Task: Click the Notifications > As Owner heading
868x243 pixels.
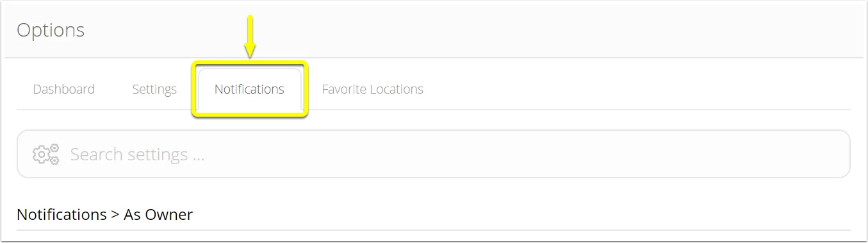Action: tap(104, 214)
